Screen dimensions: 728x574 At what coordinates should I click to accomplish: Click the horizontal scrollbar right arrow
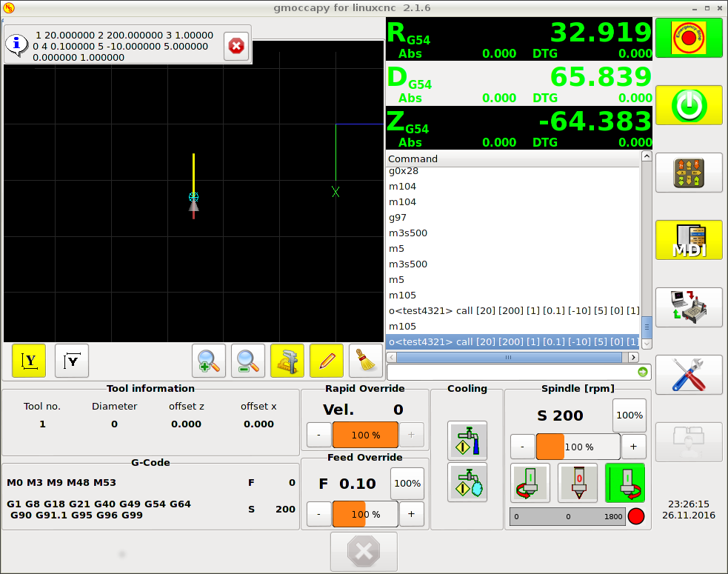[x=633, y=357]
